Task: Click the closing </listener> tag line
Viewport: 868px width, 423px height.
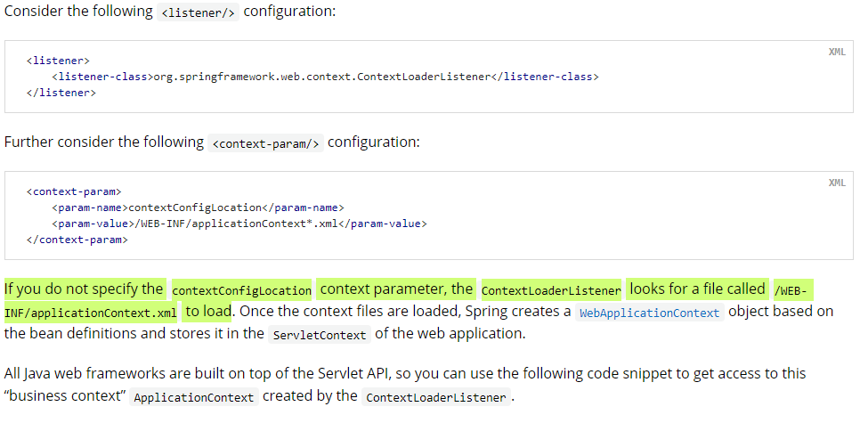Action: pyautogui.click(x=61, y=93)
